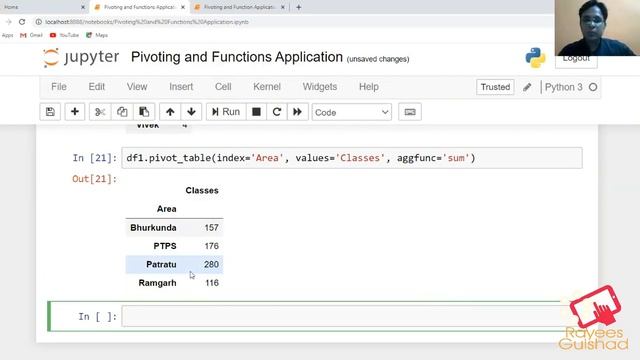Click the Bhurkunda row label

(153, 228)
